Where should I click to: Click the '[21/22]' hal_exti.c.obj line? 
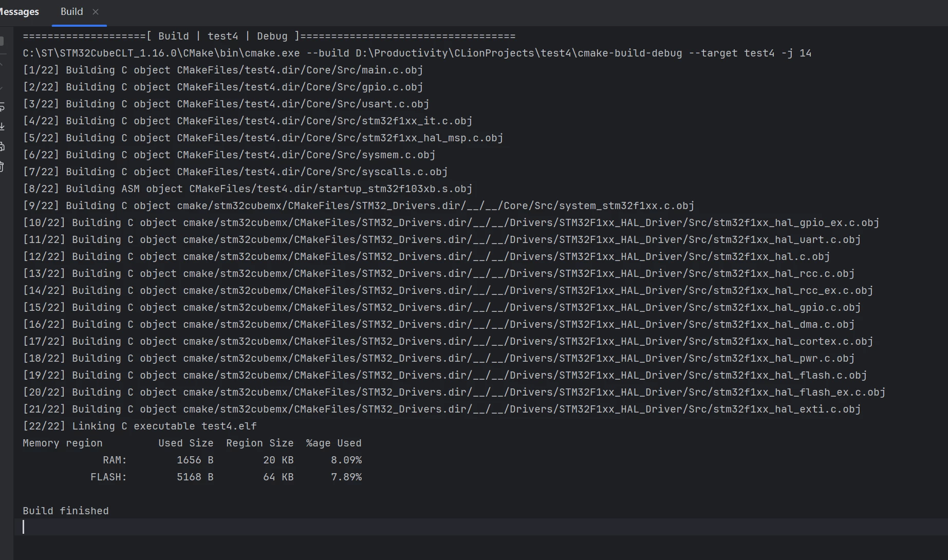click(441, 409)
